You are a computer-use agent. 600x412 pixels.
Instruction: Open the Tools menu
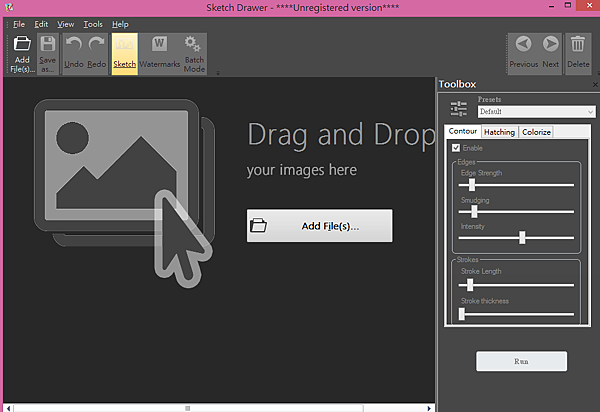click(x=93, y=23)
